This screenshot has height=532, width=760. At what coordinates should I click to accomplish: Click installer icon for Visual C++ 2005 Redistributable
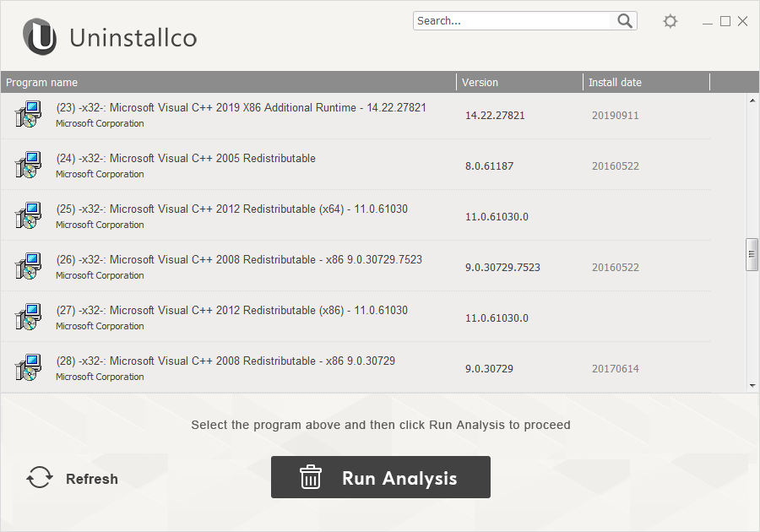[x=28, y=165]
